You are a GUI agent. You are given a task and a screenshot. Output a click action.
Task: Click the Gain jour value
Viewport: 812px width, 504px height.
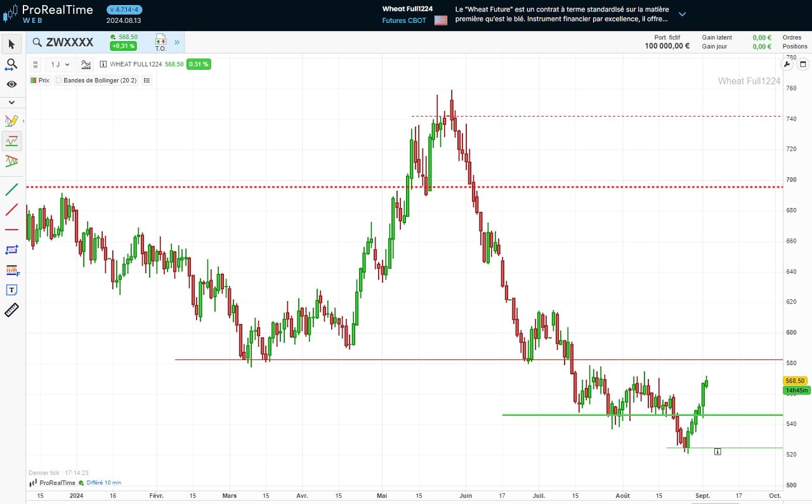pos(762,46)
